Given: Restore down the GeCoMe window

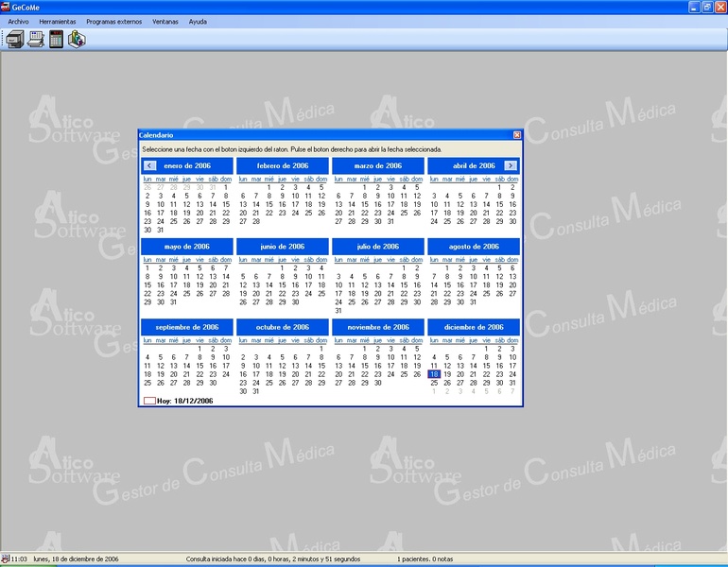Looking at the screenshot, I should pos(707,7).
